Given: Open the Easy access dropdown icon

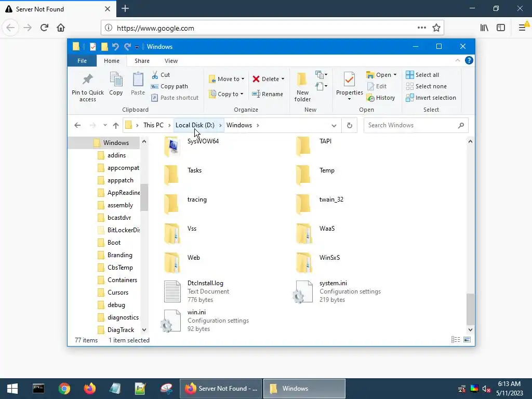Looking at the screenshot, I should click(x=321, y=86).
